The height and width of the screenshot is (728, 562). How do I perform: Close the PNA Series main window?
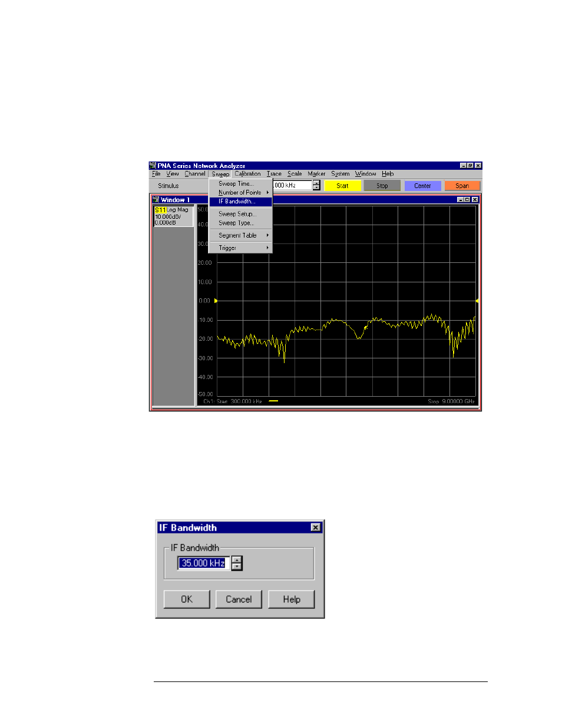click(x=478, y=166)
